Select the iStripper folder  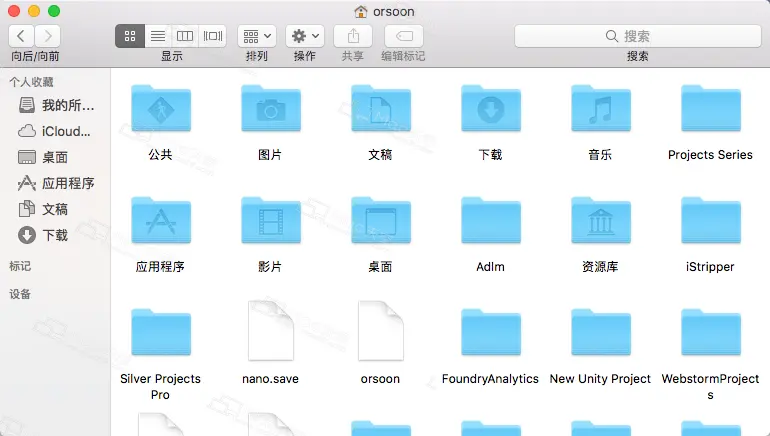tap(710, 224)
